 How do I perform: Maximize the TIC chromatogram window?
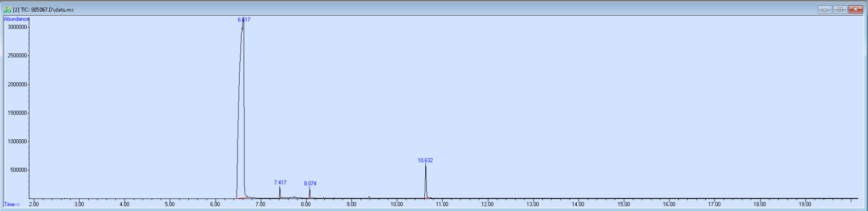(x=840, y=9)
